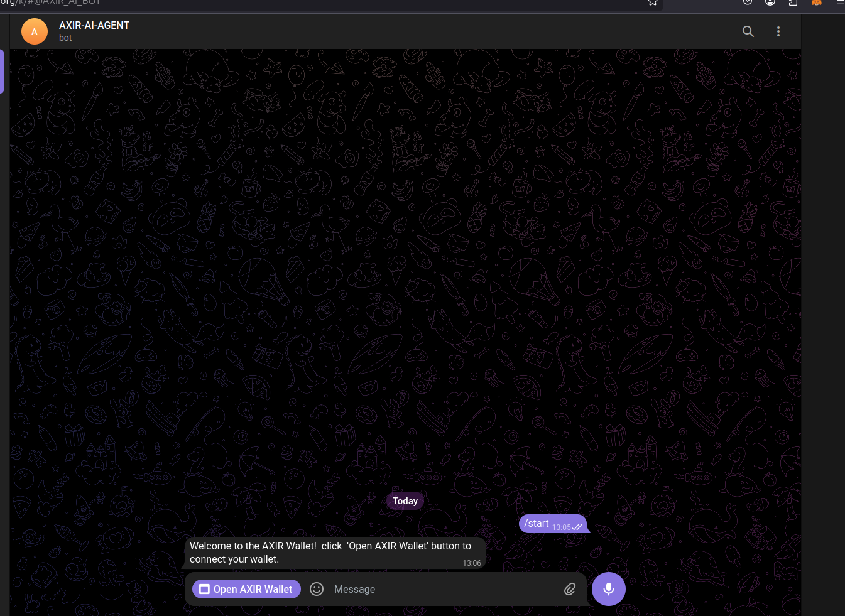Open the three-dot chat options menu
Image resolution: width=845 pixels, height=616 pixels.
tap(778, 31)
